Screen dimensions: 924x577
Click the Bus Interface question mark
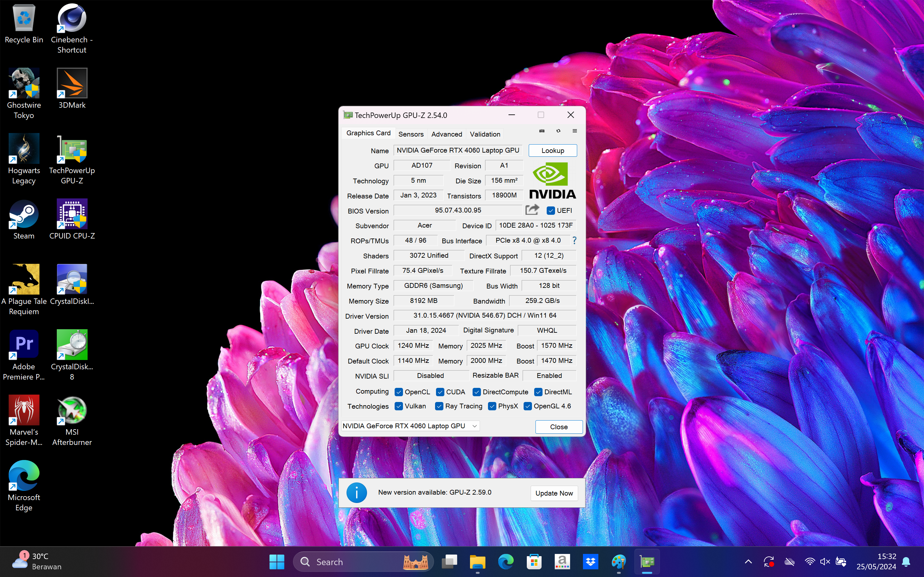tap(574, 240)
